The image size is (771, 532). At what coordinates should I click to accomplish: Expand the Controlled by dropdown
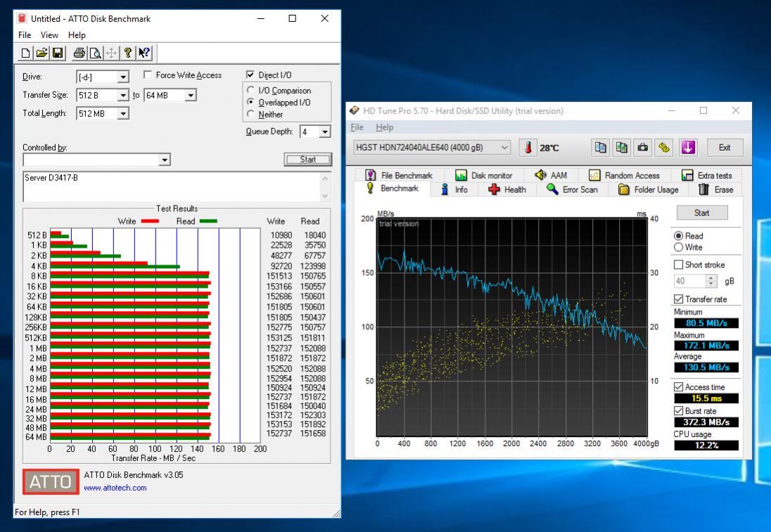point(97,159)
